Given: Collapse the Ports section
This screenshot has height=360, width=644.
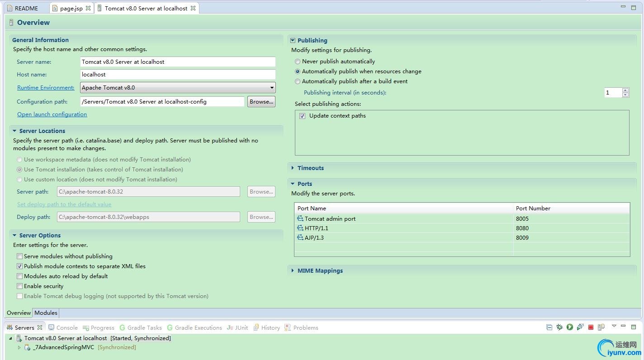Looking at the screenshot, I should [293, 184].
